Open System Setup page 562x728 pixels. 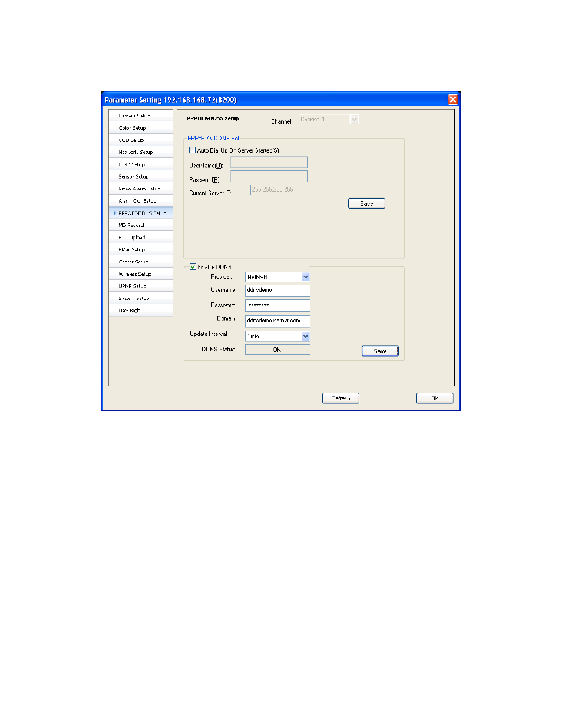tap(141, 298)
